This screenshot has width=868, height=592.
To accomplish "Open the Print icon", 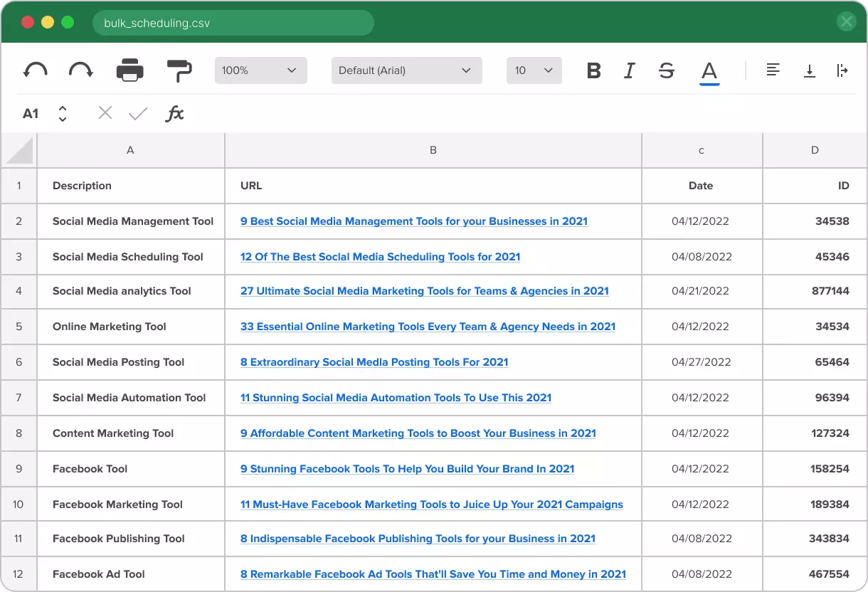I will (x=131, y=70).
